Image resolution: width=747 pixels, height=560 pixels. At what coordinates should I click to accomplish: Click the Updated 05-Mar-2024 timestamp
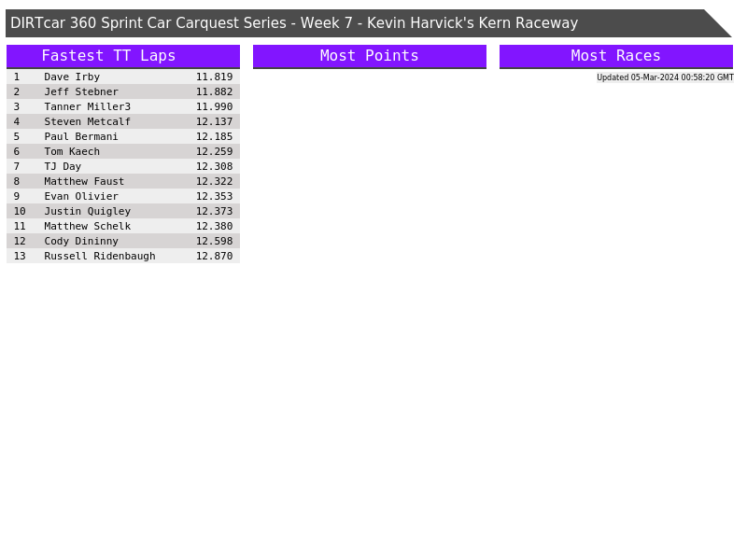(665, 77)
